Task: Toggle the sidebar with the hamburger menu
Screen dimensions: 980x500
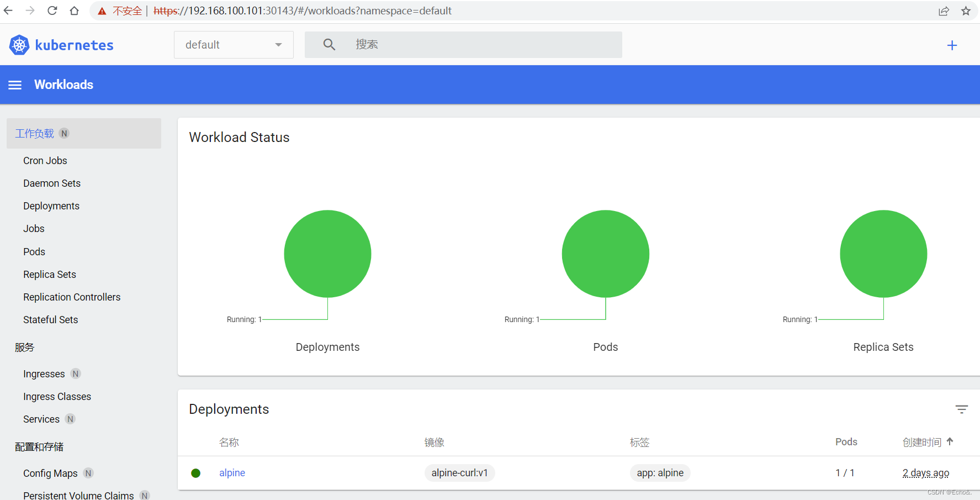Action: pos(15,85)
